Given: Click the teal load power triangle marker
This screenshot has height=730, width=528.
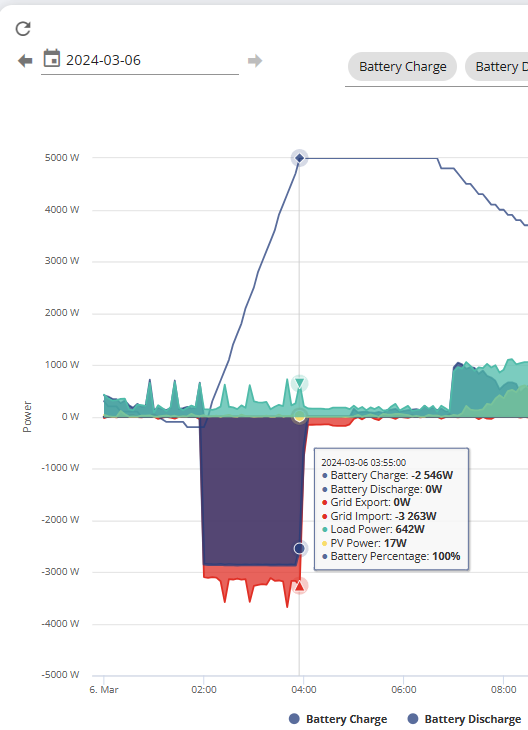Looking at the screenshot, I should pos(299,383).
